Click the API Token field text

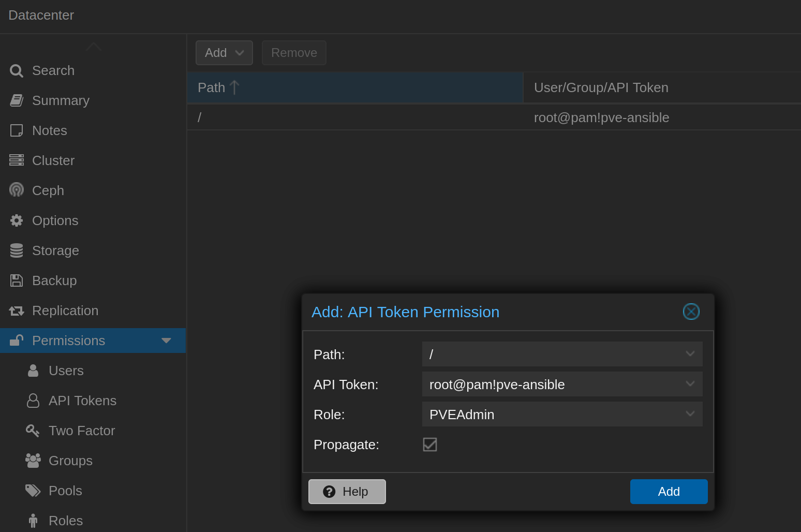497,385
